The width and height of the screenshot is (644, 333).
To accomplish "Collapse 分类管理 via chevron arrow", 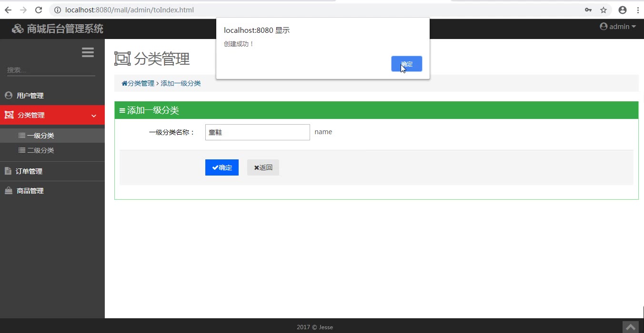I will coord(94,116).
